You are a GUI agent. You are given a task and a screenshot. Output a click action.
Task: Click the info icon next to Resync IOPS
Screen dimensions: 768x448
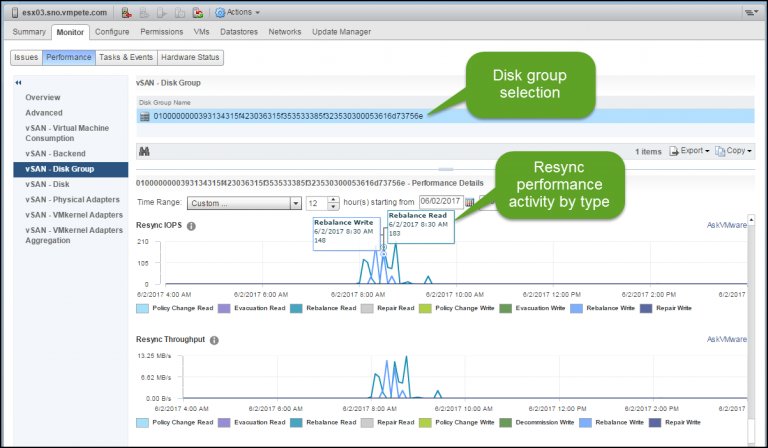pyautogui.click(x=191, y=226)
